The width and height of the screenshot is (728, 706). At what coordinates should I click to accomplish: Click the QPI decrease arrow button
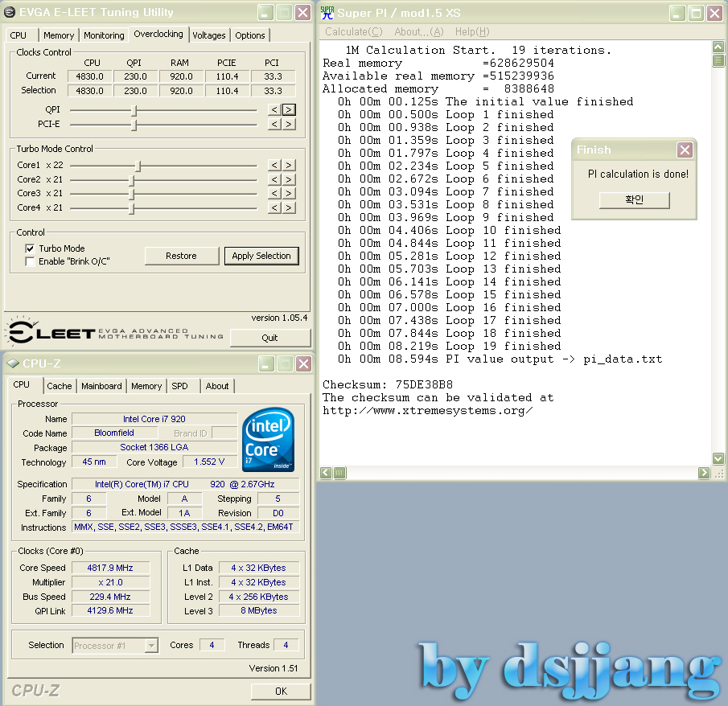click(x=274, y=110)
